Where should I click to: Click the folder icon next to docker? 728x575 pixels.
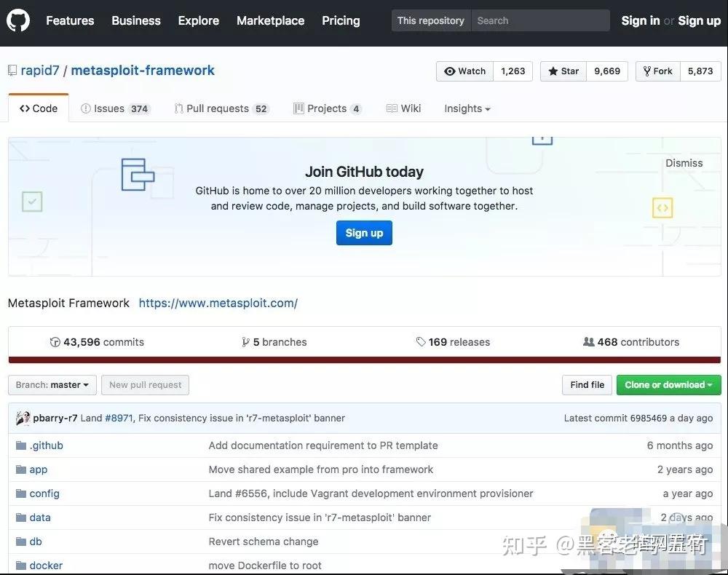tap(21, 566)
